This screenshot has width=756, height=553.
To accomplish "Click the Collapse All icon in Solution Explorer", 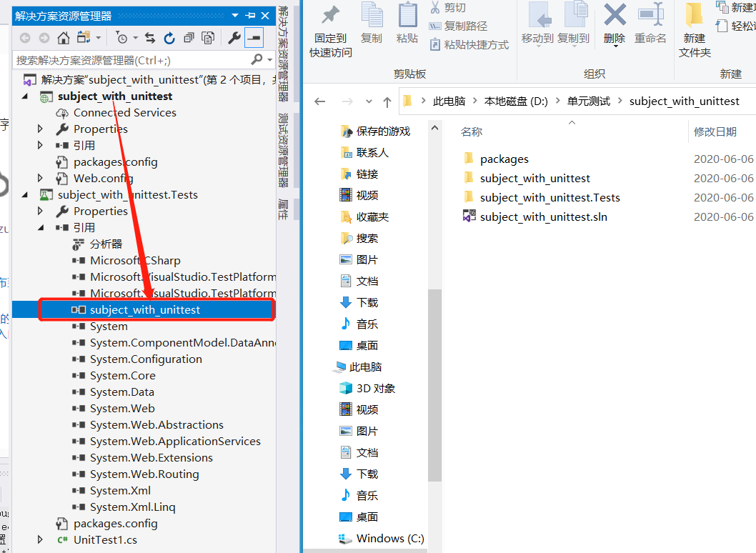I will point(190,39).
